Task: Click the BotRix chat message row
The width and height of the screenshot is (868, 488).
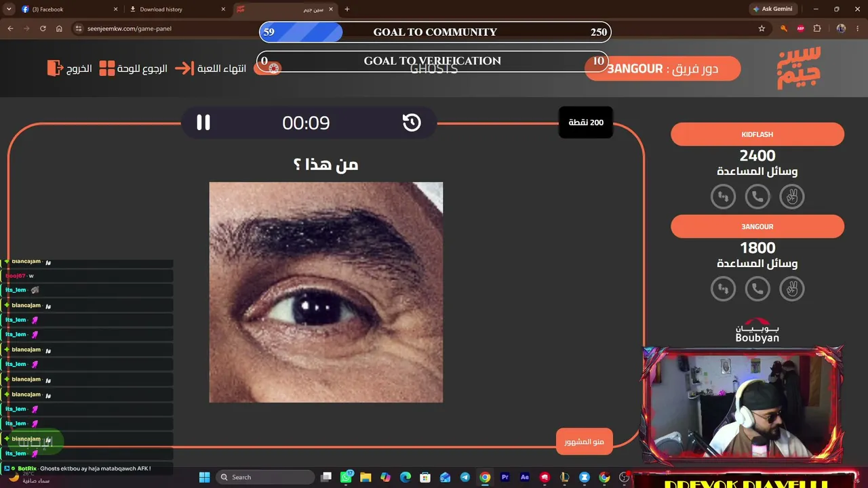Action: [87, 468]
